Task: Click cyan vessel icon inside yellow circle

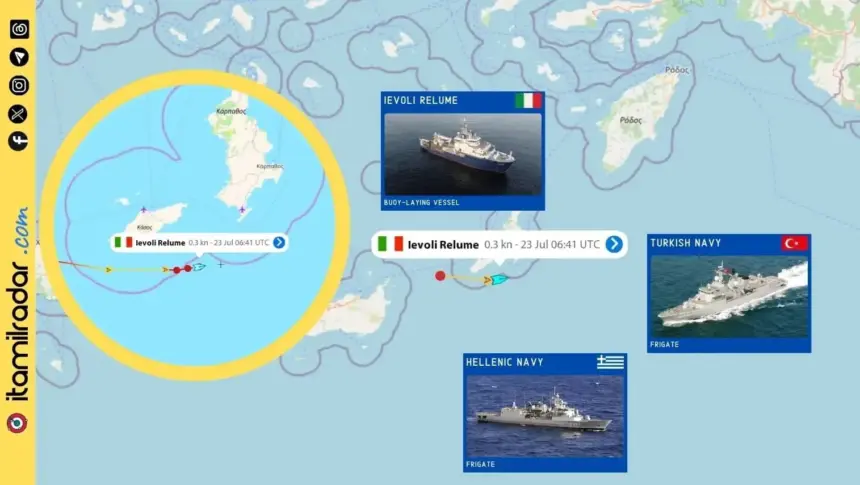Action: coord(199,267)
